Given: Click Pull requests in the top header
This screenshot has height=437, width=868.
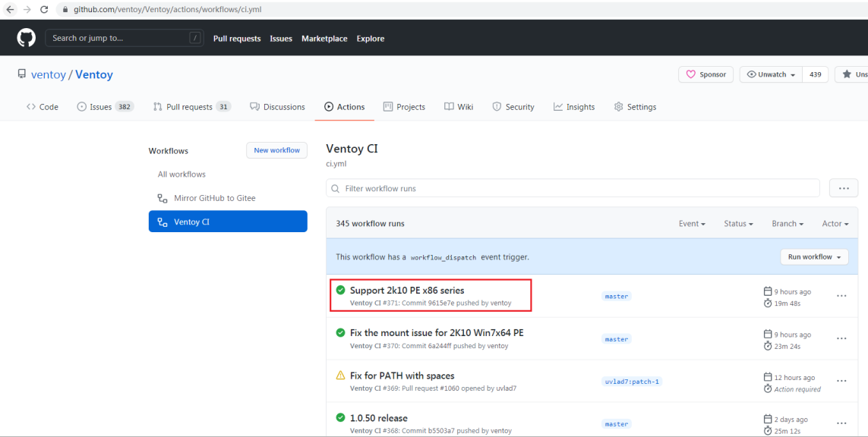Looking at the screenshot, I should pos(237,39).
